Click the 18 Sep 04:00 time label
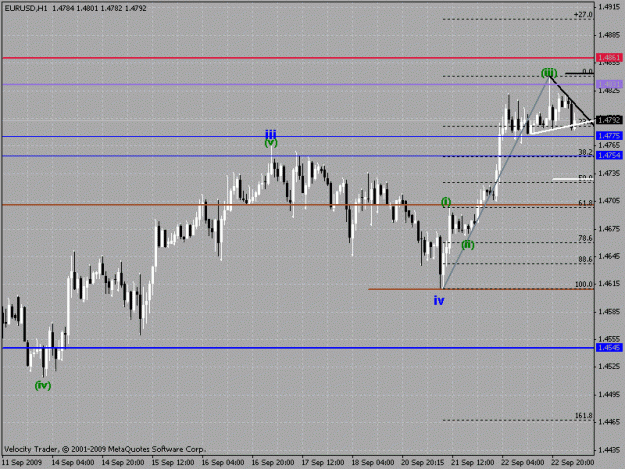The height and width of the screenshot is (469, 625). 373,462
